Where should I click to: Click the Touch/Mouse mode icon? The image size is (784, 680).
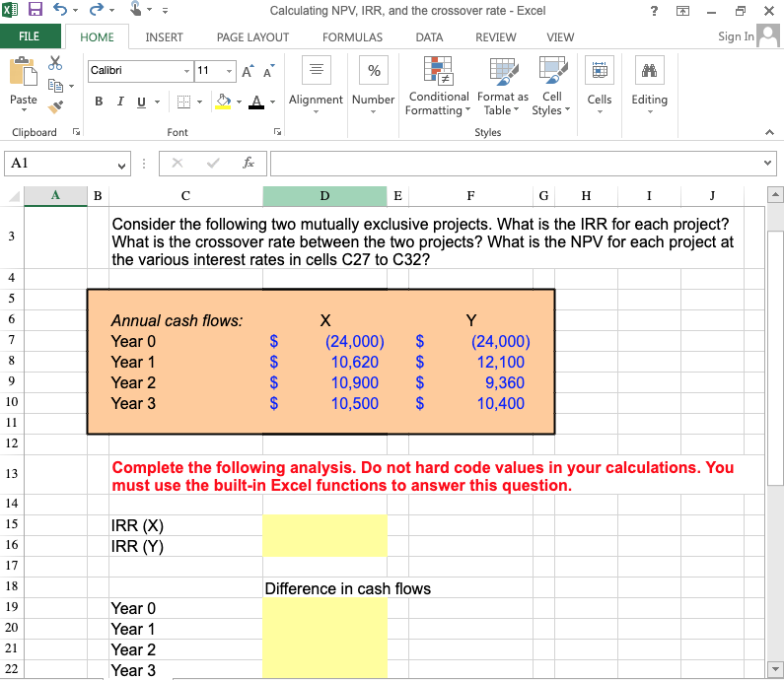point(135,9)
